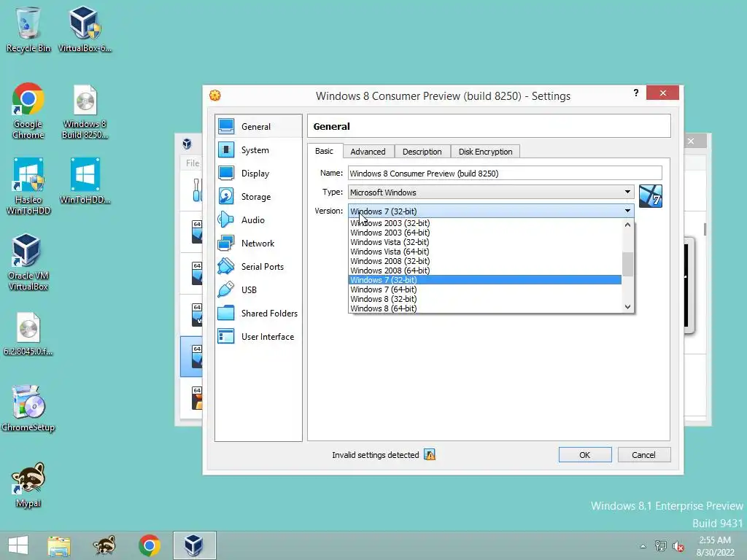
Task: Choose Windows 7 (64-bit) from the list
Action: (x=484, y=289)
